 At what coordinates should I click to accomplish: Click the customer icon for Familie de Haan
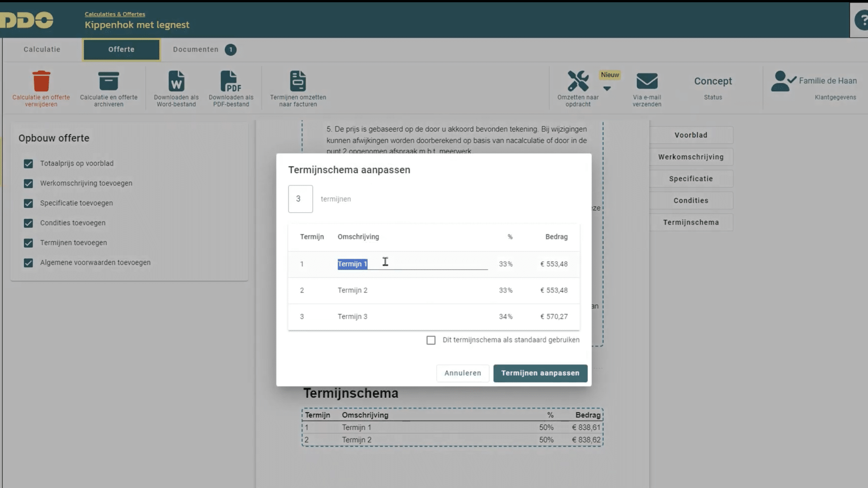pyautogui.click(x=783, y=81)
